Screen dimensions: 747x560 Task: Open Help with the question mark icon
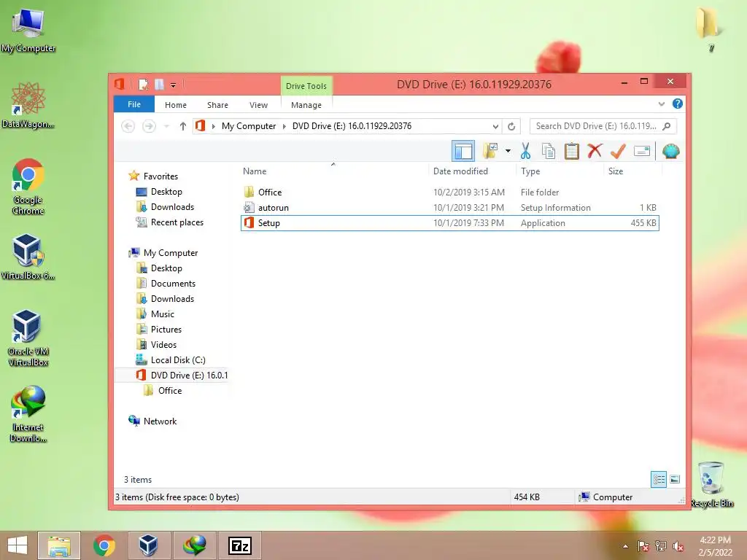tap(677, 104)
